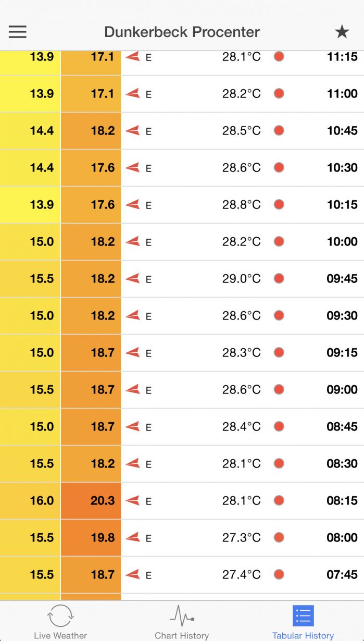Click the 27.4°C temperature value

click(x=241, y=574)
